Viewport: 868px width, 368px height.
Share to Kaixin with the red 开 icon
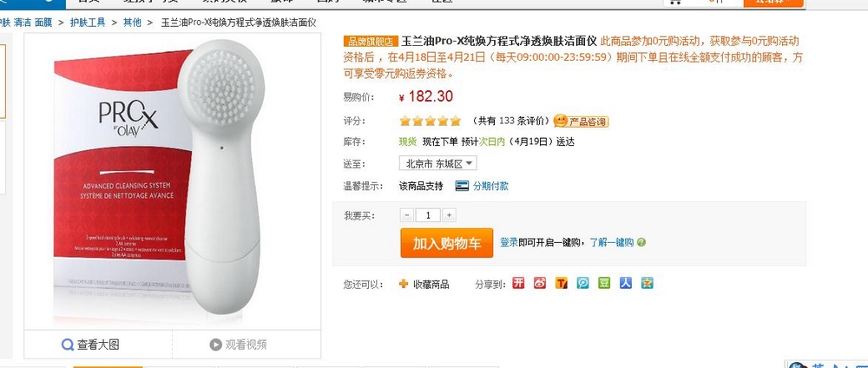pos(518,283)
